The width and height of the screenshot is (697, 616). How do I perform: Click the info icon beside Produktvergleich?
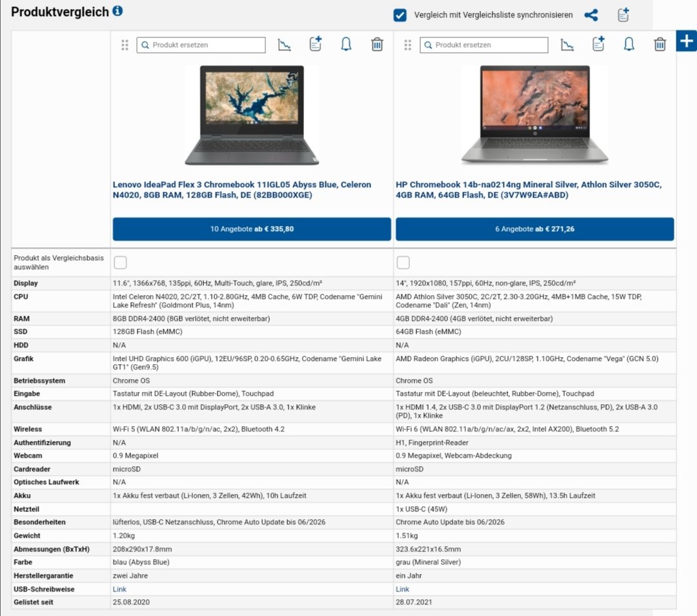click(117, 11)
